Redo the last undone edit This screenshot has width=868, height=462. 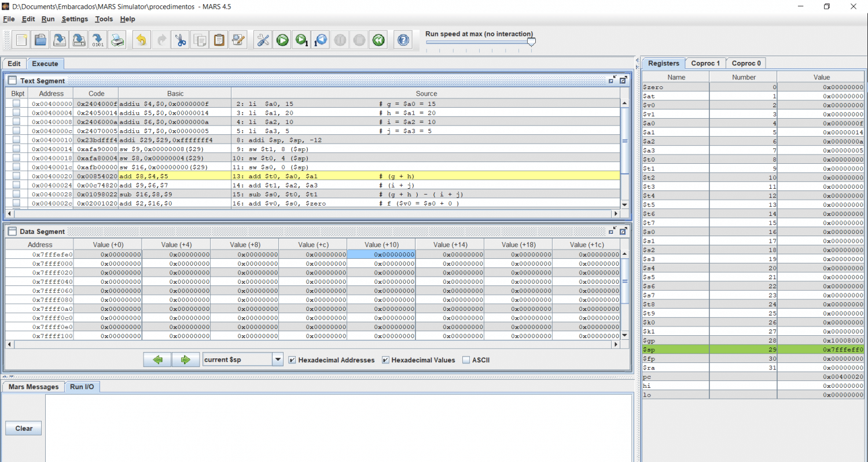[161, 40]
